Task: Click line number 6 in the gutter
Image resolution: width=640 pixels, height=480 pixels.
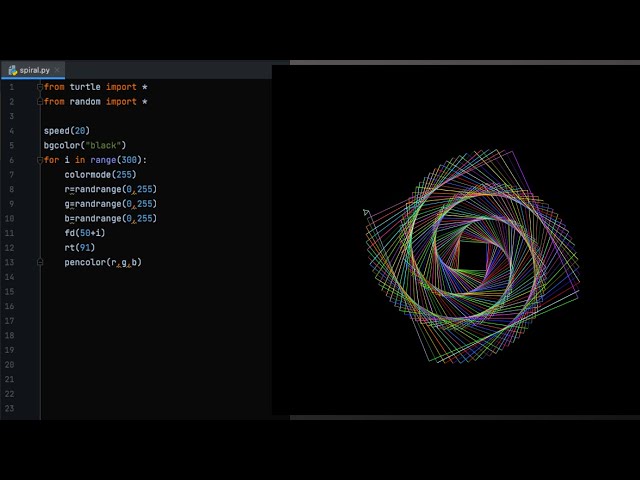Action: tap(11, 160)
